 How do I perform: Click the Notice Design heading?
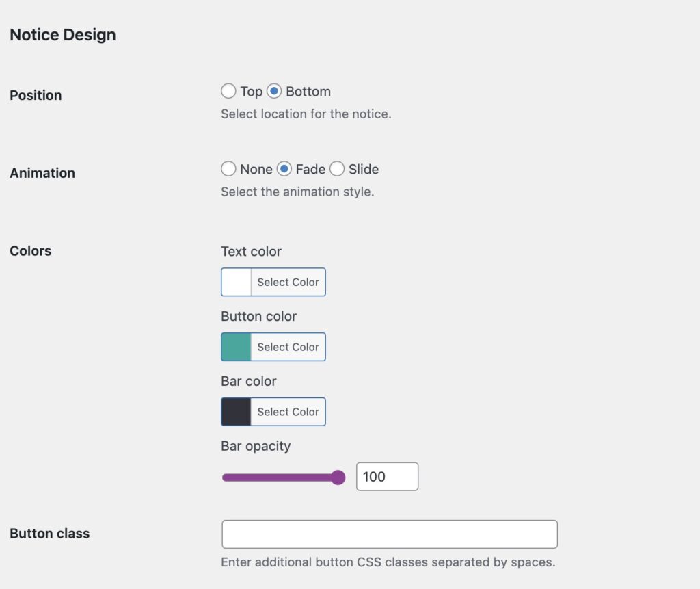coord(62,34)
